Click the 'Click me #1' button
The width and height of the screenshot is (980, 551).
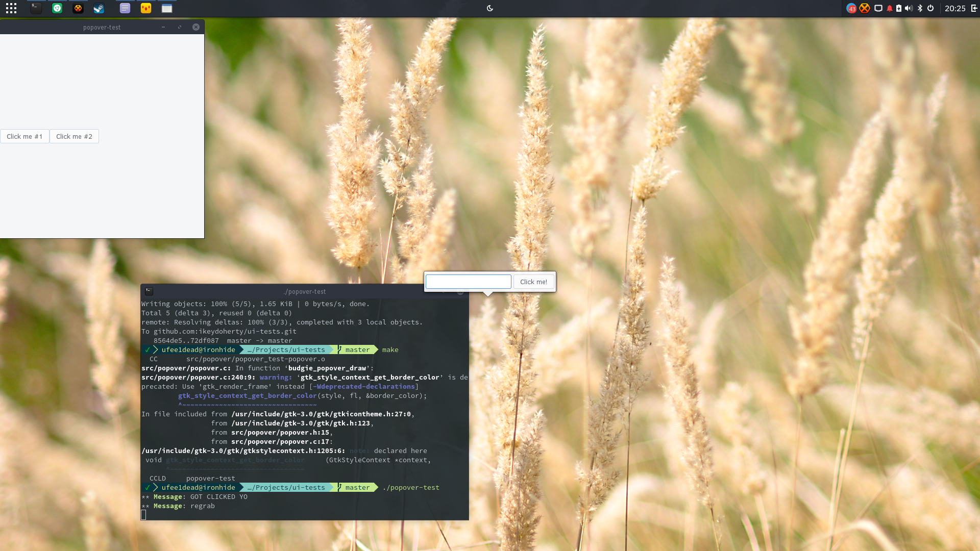24,136
